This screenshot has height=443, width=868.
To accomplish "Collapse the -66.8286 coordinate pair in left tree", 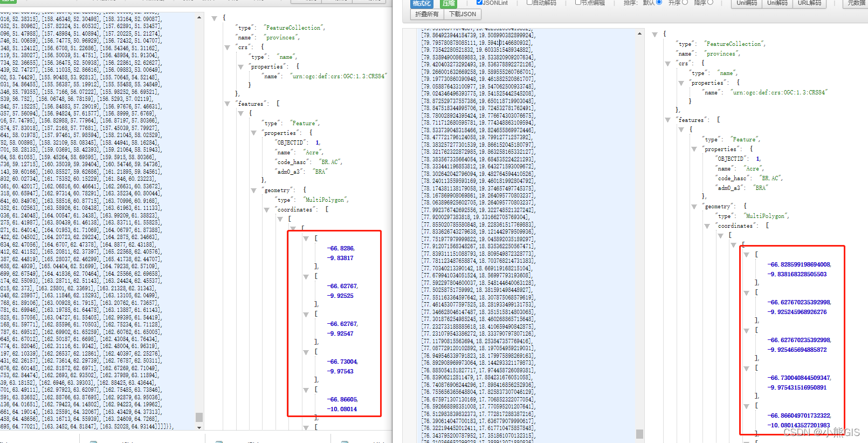I will coord(306,238).
